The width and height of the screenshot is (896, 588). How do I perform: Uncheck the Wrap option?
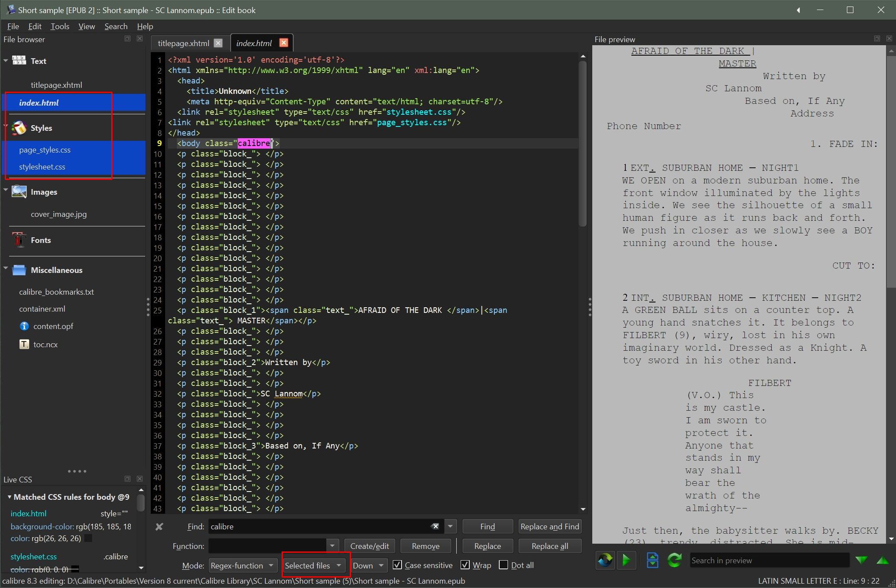465,565
